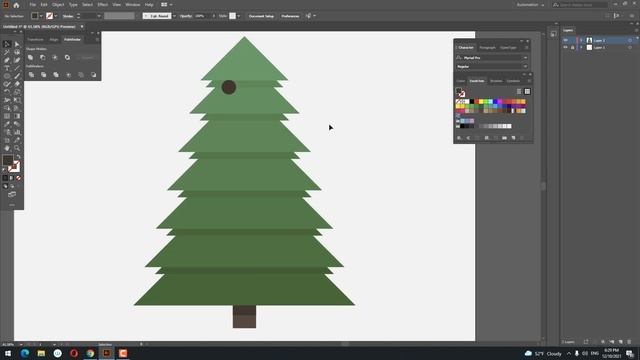Screen dimensions: 640x360
Task: Select the Paintbrush tool
Action: click(17, 76)
